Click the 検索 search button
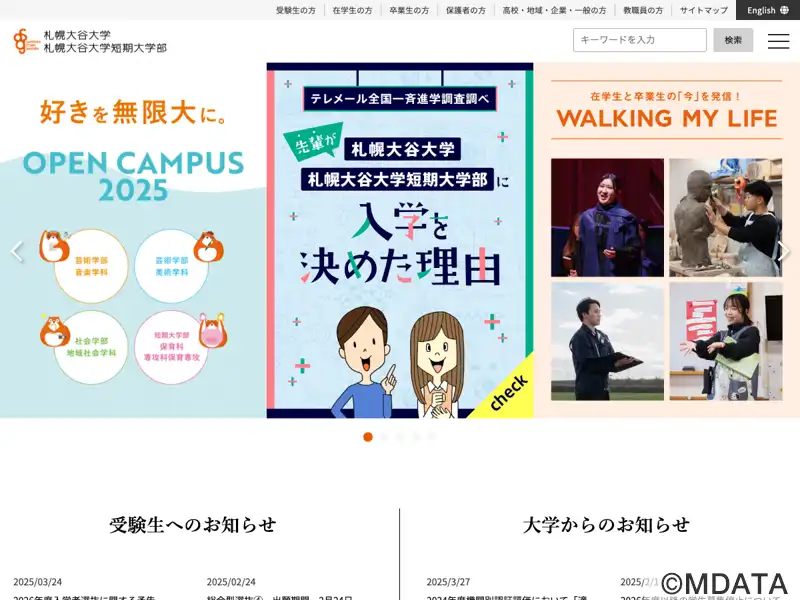This screenshot has height=600, width=800. tap(733, 40)
